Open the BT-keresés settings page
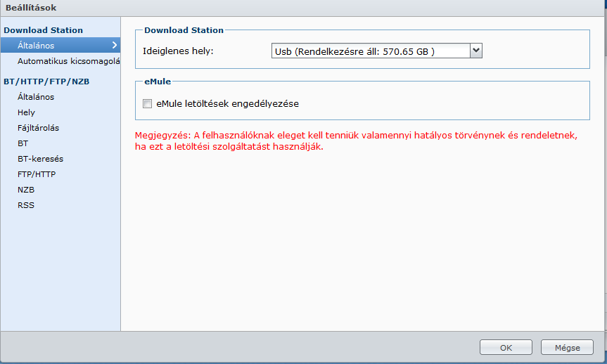This screenshot has width=607, height=364. (40, 159)
